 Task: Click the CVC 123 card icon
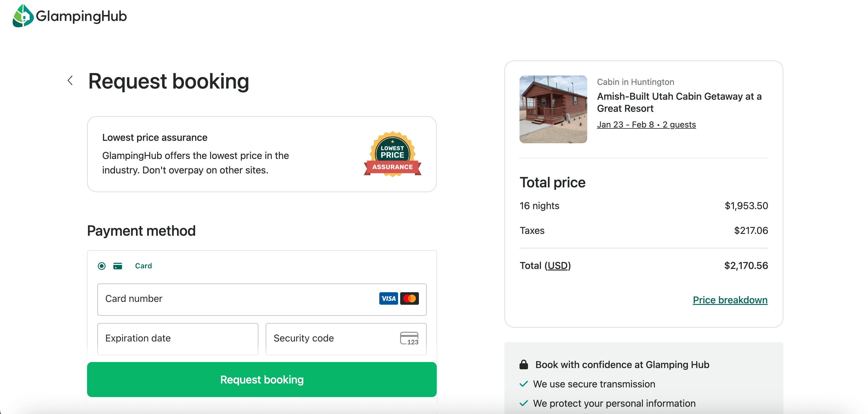(409, 338)
